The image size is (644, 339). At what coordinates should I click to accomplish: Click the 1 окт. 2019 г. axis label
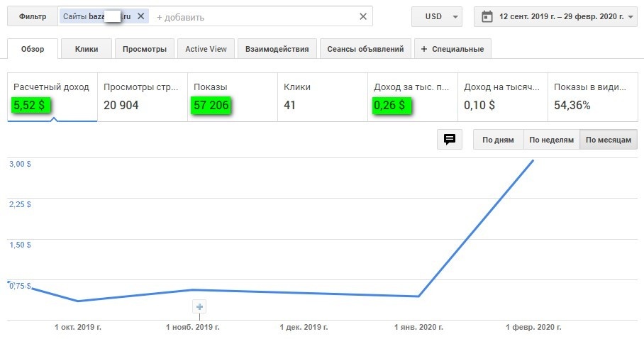click(x=78, y=327)
